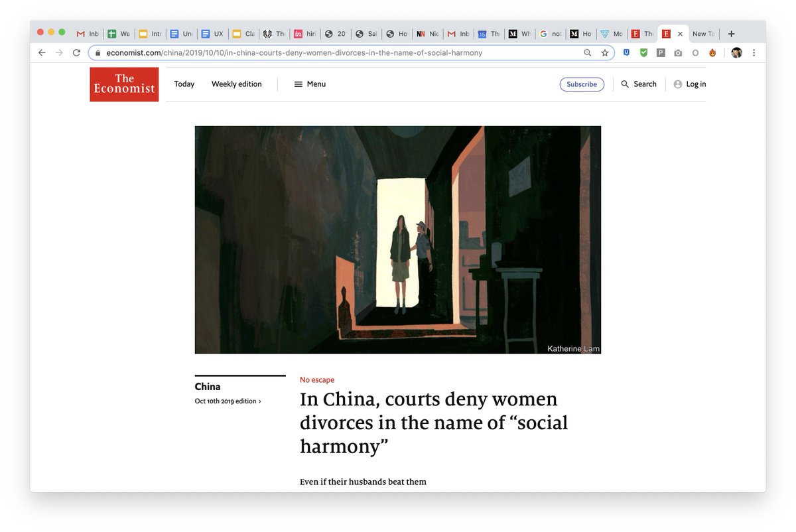Screen dimensions: 796x532
Task: Switch to the Google 'not' search tab
Action: click(551, 34)
